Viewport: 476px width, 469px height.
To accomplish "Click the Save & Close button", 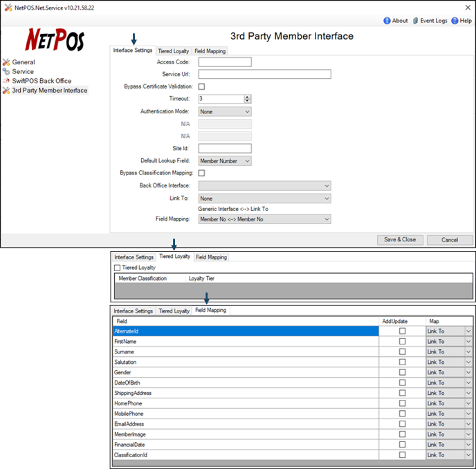I will point(400,240).
